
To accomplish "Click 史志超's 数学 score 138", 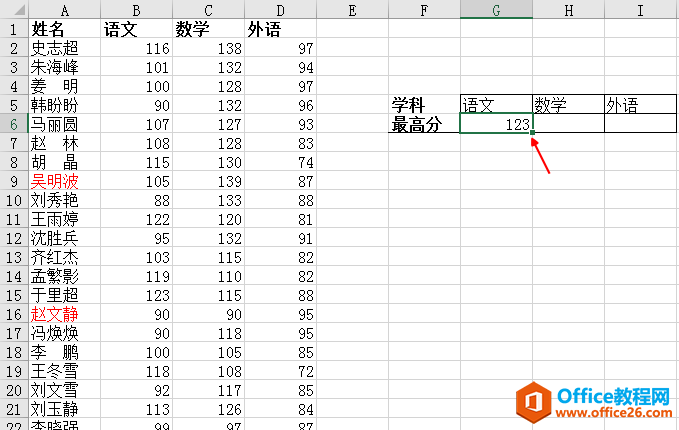I will pyautogui.click(x=230, y=48).
